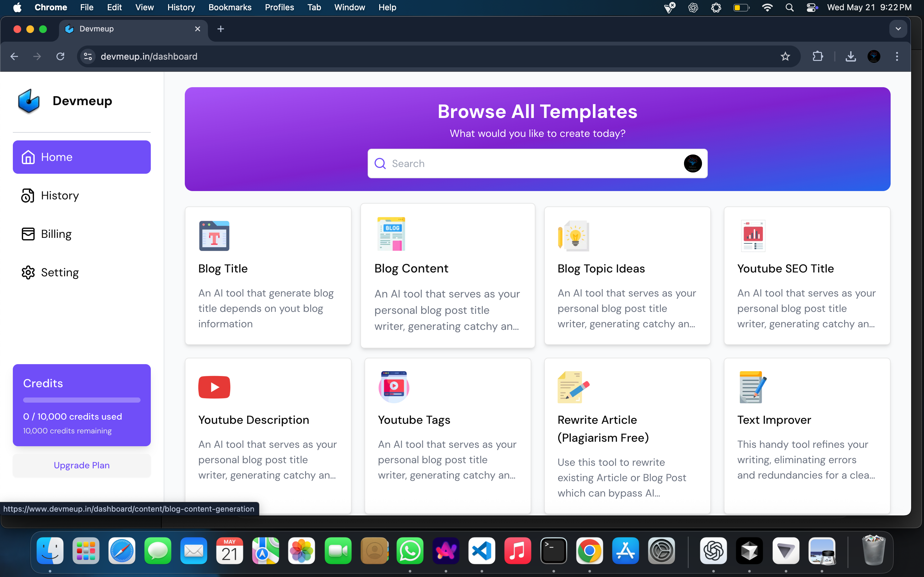Open the Youtube Description play icon

coord(214,387)
